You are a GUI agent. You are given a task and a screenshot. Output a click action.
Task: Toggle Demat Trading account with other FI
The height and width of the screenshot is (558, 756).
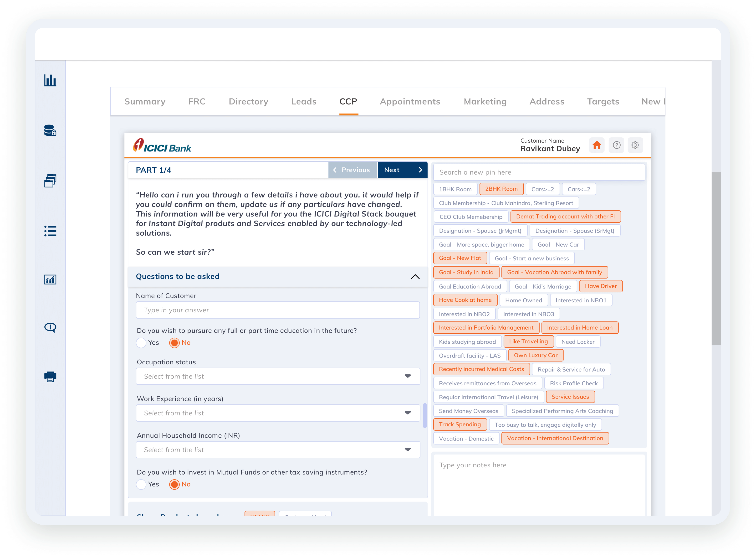565,217
